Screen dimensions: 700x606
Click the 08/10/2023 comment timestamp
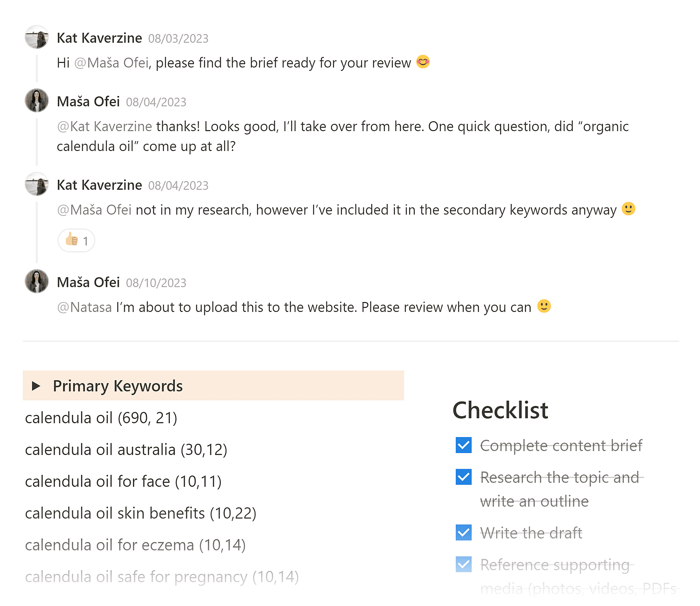[x=156, y=283]
